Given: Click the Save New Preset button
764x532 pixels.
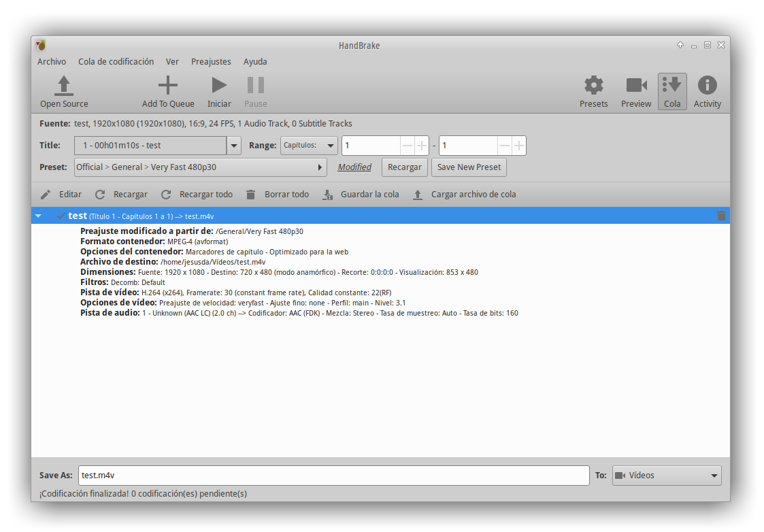Looking at the screenshot, I should [469, 167].
